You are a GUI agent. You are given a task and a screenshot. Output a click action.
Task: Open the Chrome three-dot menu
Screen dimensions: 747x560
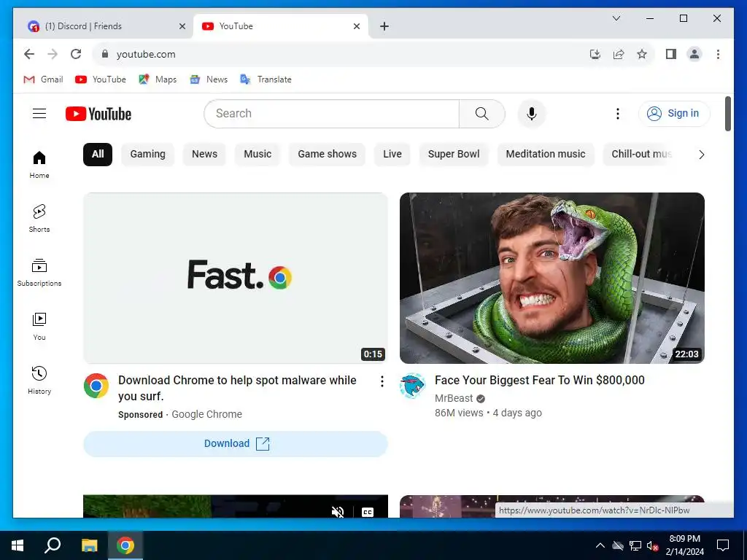pos(718,54)
